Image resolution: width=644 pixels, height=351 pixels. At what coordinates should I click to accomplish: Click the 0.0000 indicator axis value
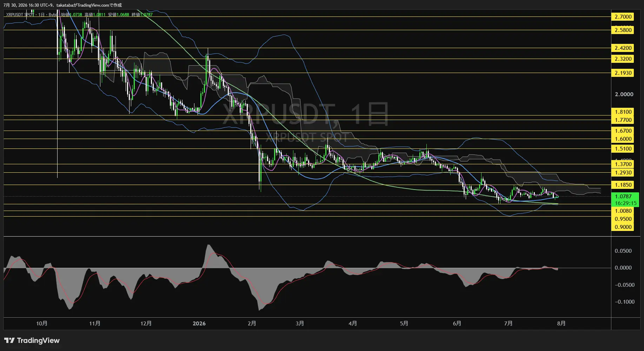click(x=623, y=267)
